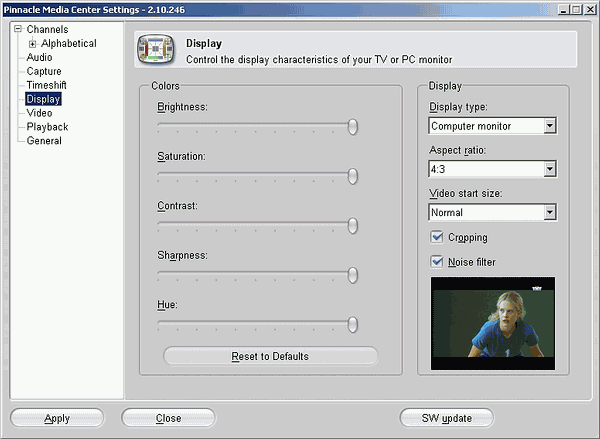Open the Display type dropdown
Viewport: 600px width, 439px height.
550,126
